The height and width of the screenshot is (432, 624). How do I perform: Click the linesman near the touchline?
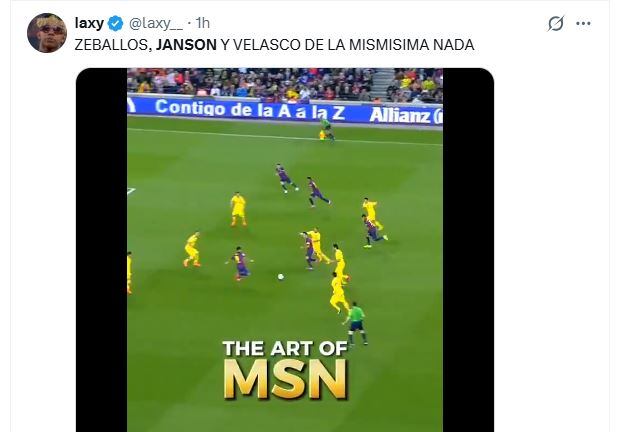click(326, 130)
